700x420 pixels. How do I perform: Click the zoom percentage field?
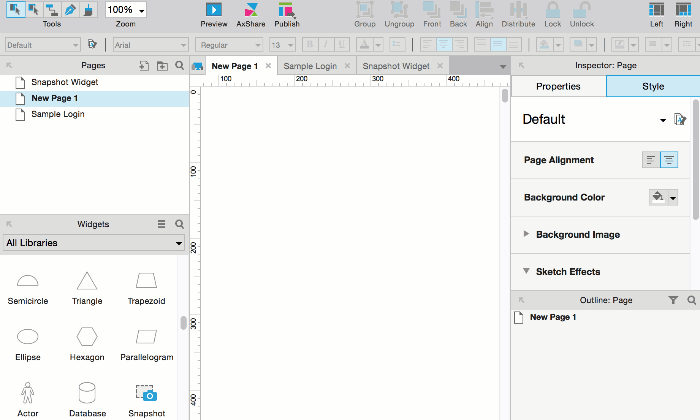click(120, 10)
